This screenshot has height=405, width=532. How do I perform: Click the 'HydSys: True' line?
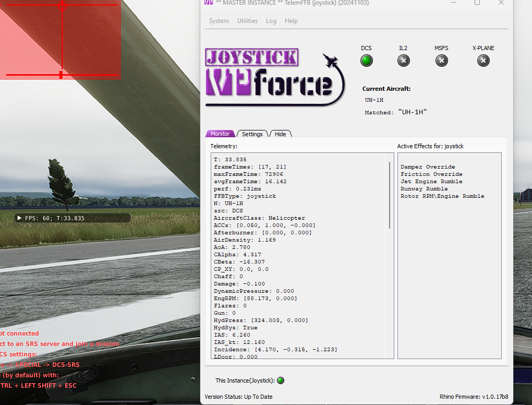coord(235,328)
